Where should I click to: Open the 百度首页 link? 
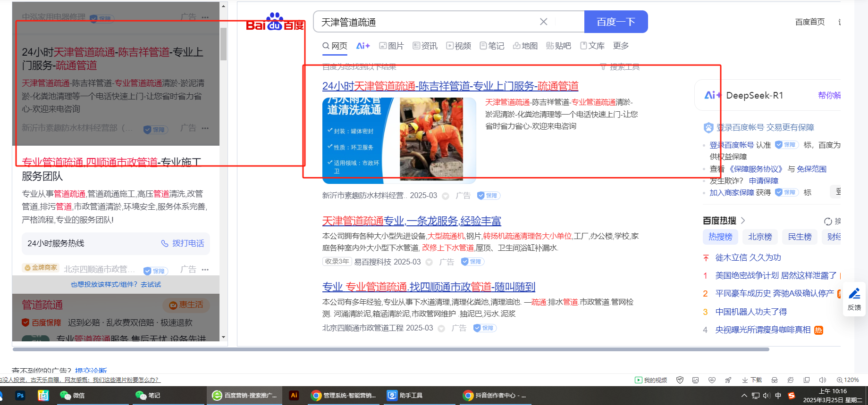click(x=810, y=22)
